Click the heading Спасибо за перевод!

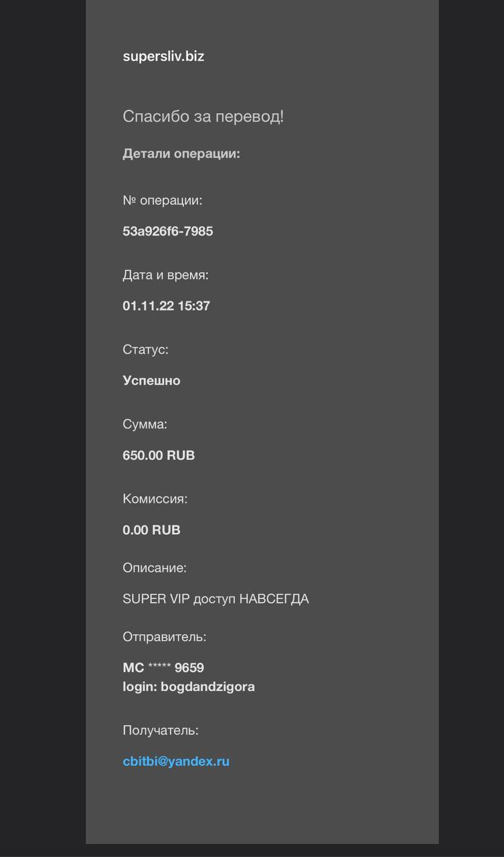click(203, 116)
